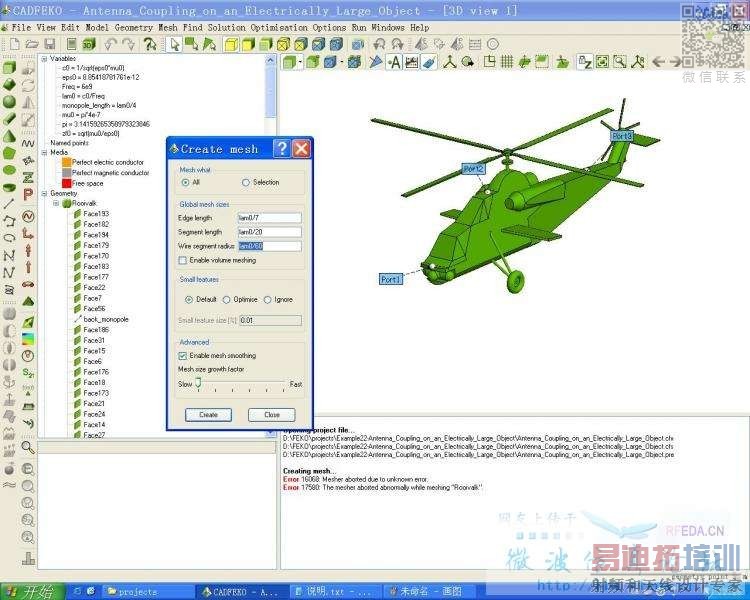Image resolution: width=750 pixels, height=600 pixels.
Task: Create a cone from the left toolbar
Action: pos(10,136)
